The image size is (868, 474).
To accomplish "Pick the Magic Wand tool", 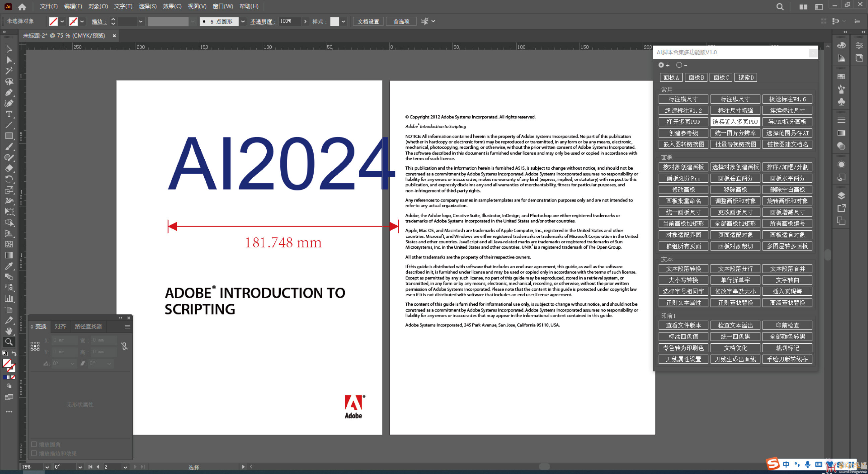I will [x=9, y=71].
